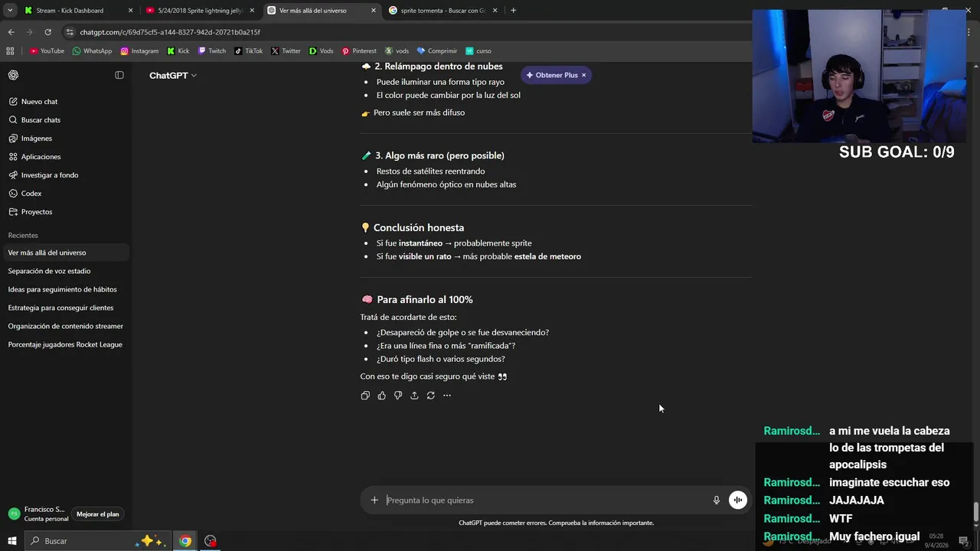Open the Vods bookmark

pyautogui.click(x=322, y=51)
